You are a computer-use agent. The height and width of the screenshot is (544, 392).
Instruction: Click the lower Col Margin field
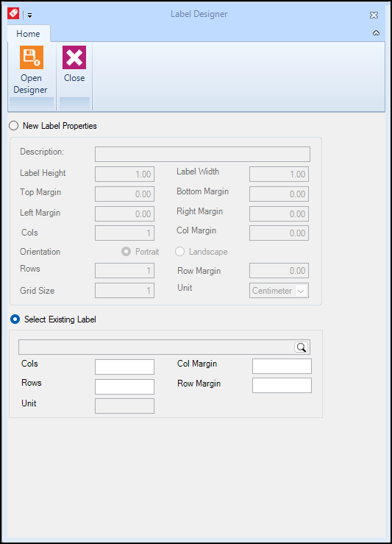tap(282, 366)
